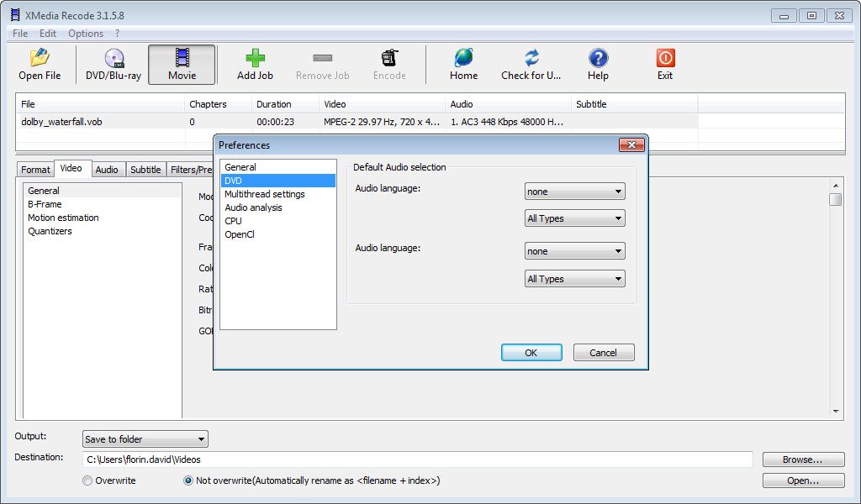Screen dimensions: 861x504
Task: Switch to the Format tab
Action: coord(35,170)
